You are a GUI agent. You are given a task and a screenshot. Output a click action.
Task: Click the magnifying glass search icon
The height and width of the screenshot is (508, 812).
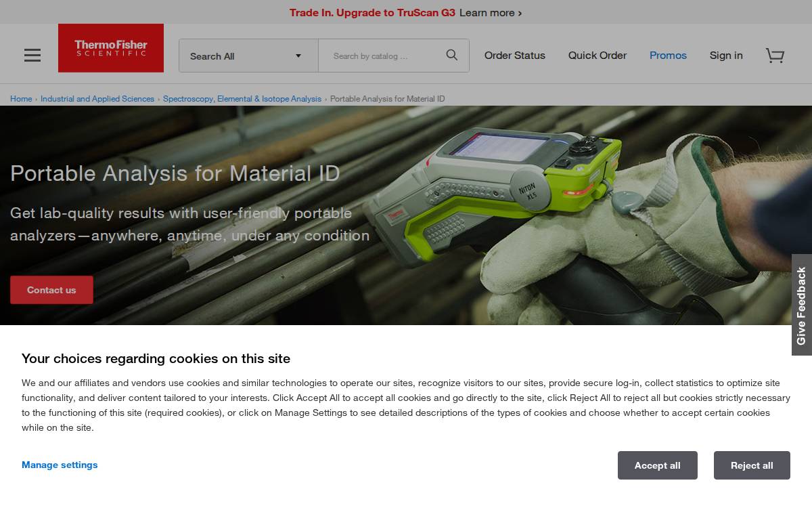point(452,56)
